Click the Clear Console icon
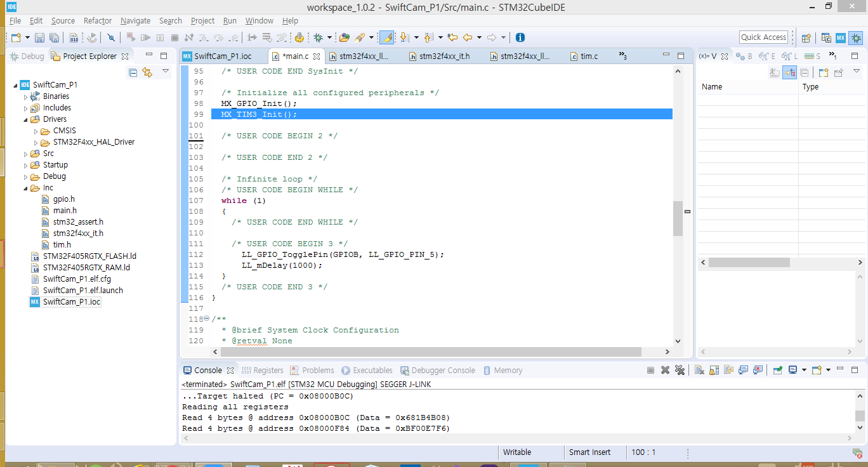This screenshot has height=467, width=868. pos(699,371)
